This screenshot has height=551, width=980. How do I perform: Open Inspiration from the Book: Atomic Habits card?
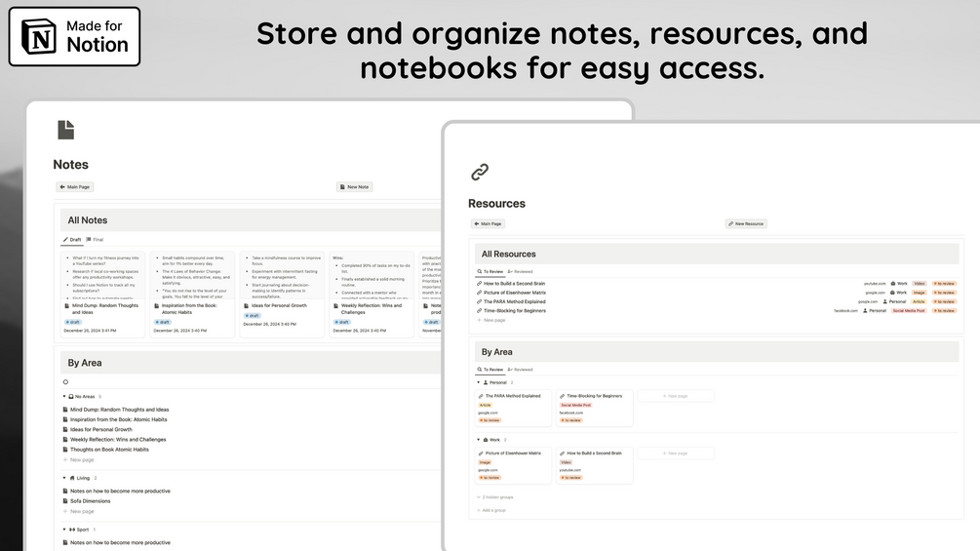192,295
